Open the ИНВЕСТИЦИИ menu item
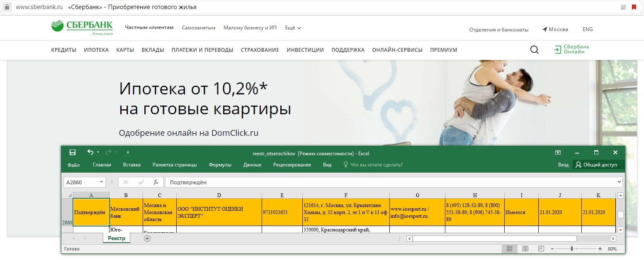644x260 pixels. [305, 50]
